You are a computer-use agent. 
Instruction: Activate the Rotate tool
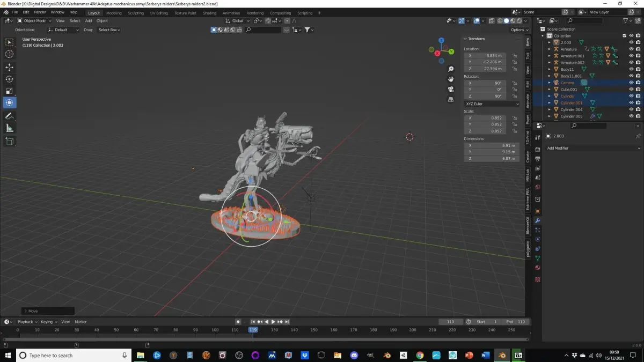click(9, 79)
